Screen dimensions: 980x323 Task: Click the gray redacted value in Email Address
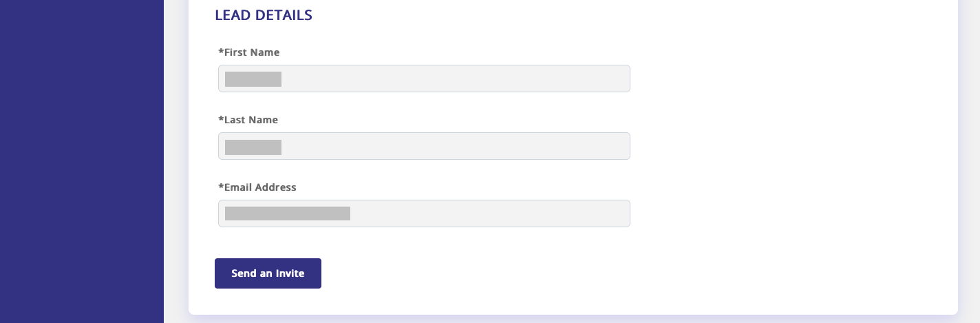coord(288,213)
